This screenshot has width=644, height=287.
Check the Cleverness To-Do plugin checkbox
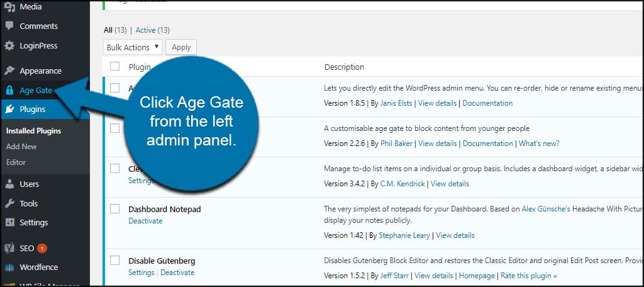(x=115, y=168)
